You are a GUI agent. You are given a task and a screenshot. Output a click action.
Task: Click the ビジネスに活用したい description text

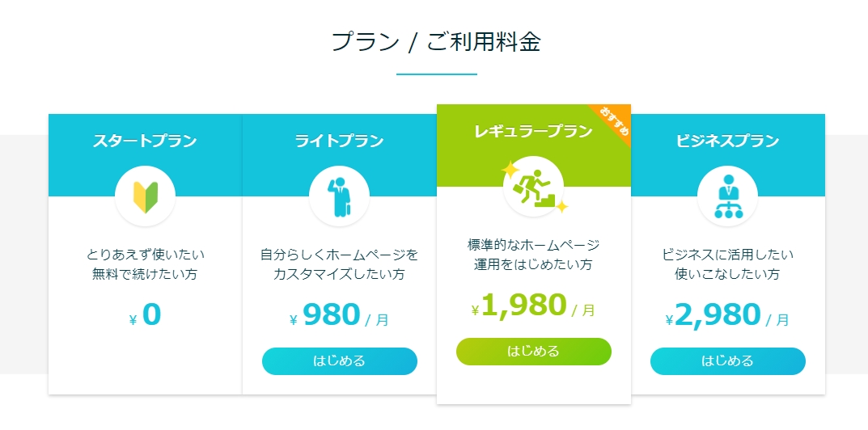(x=727, y=255)
